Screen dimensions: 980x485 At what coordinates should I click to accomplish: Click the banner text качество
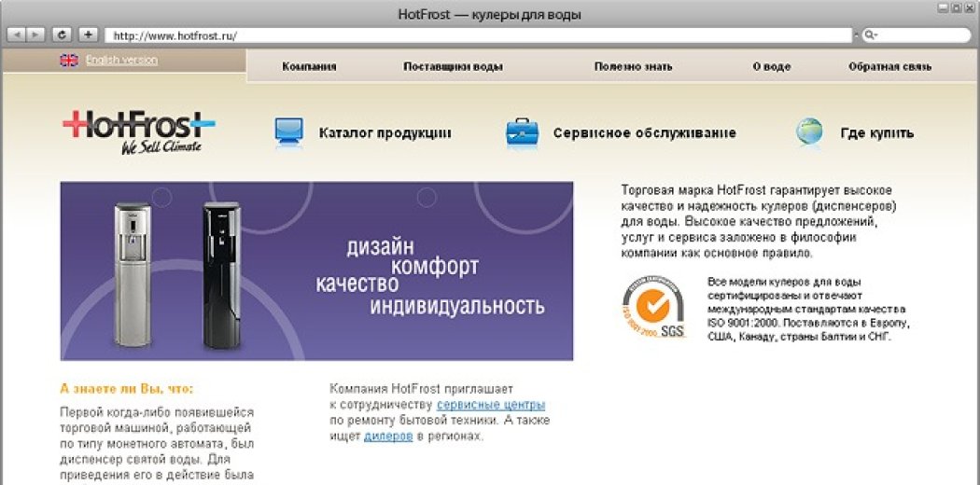point(357,284)
